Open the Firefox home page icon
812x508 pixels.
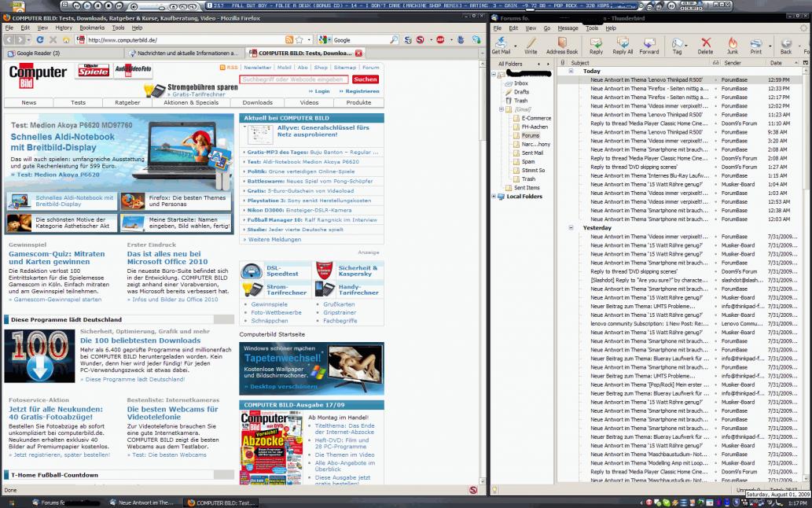[66, 40]
